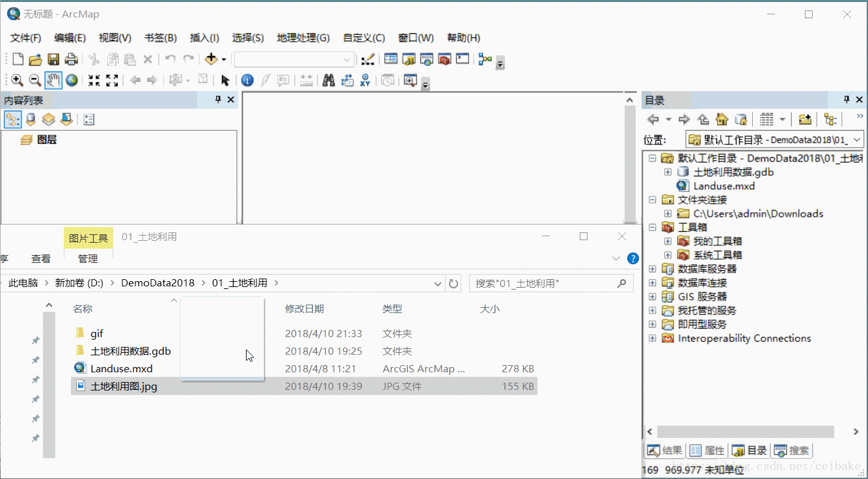Click the Go To XY icon
Image resolution: width=868 pixels, height=479 pixels.
pyautogui.click(x=365, y=80)
